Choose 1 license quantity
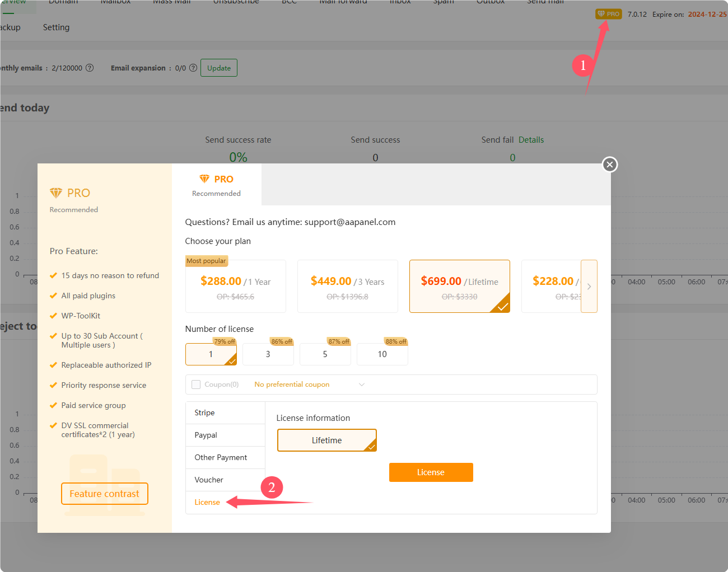The width and height of the screenshot is (728, 572). [x=211, y=354]
